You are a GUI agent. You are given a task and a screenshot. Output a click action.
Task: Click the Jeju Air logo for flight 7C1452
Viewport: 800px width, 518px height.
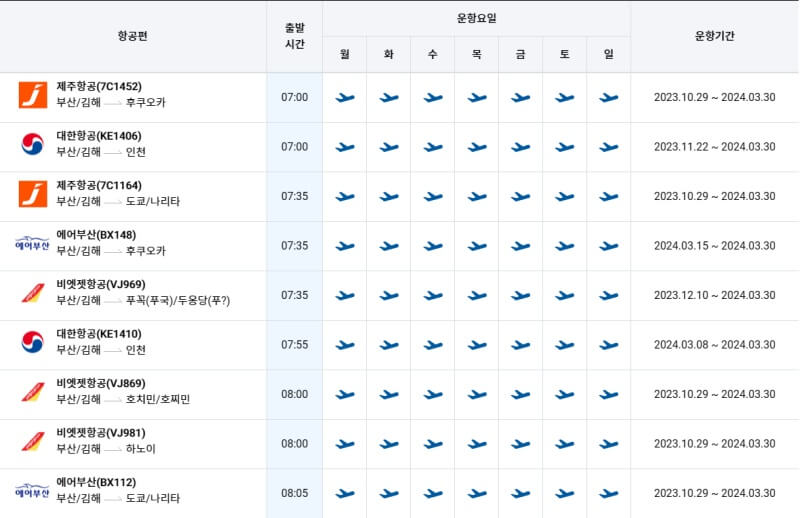(33, 95)
